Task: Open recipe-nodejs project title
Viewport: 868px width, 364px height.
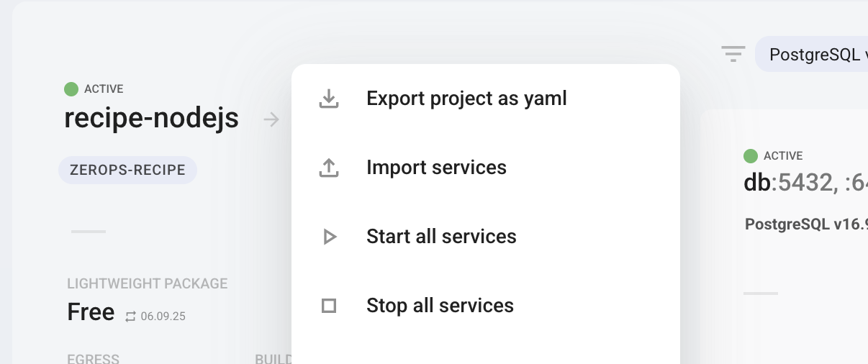Action: click(x=151, y=119)
